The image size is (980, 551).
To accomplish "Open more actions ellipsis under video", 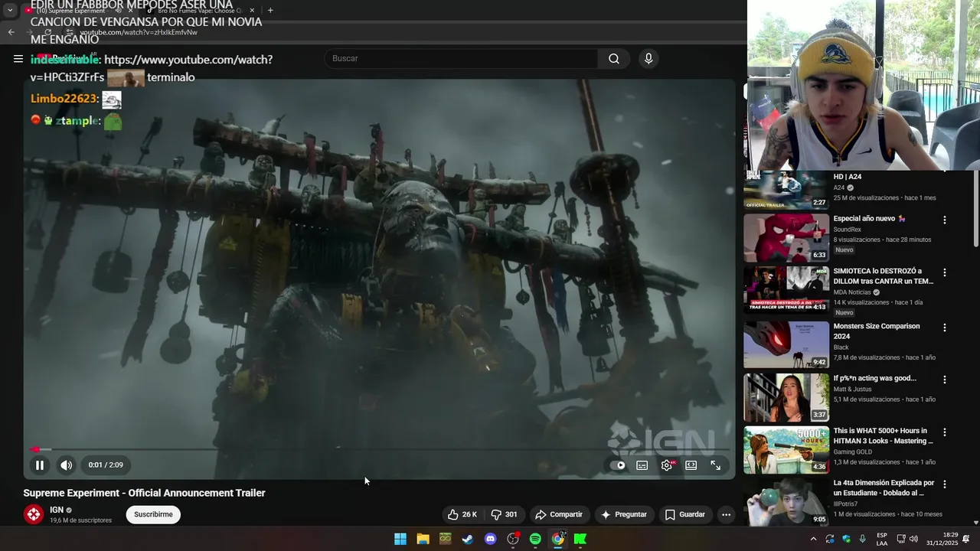I will point(726,514).
